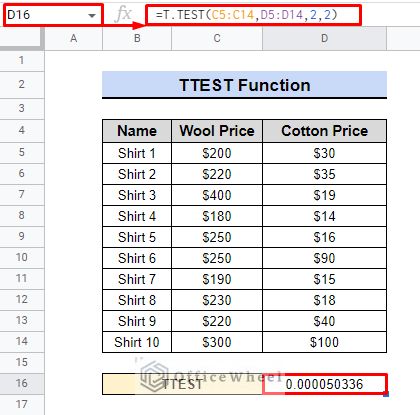Select the 'Shirt 1' cell
Screen dimensions: 420x415
pyautogui.click(x=137, y=153)
